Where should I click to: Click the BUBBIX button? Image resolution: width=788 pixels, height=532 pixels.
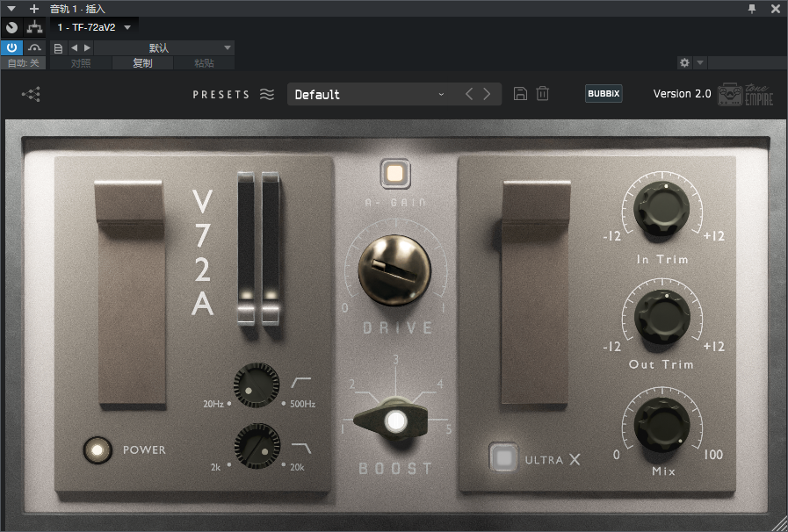click(604, 93)
